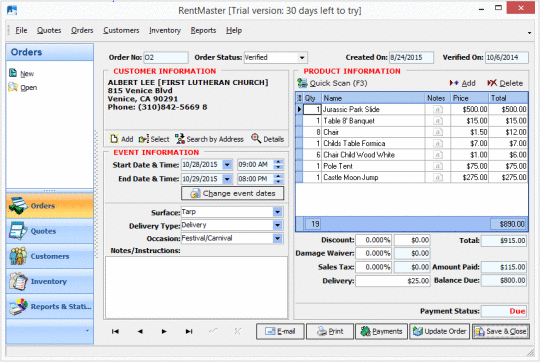The width and height of the screenshot is (540, 362).
Task: Click the Sales Tax percentage field
Action: 374,267
